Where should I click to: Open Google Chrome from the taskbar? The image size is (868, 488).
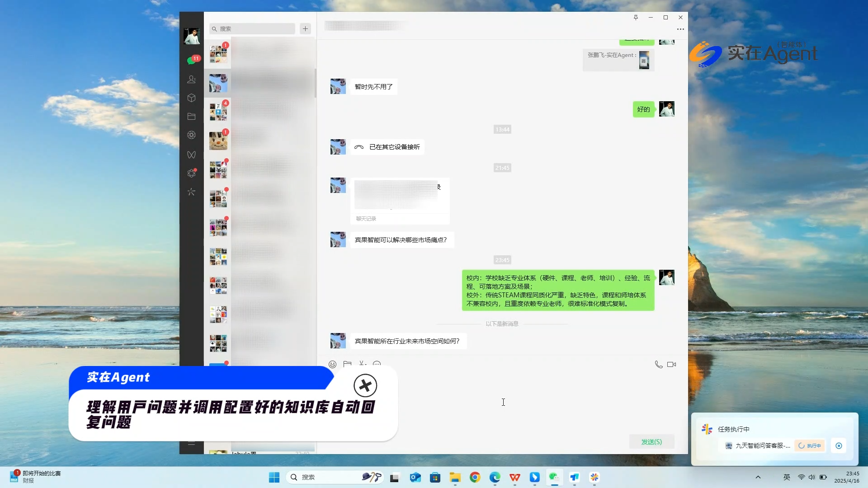(475, 477)
